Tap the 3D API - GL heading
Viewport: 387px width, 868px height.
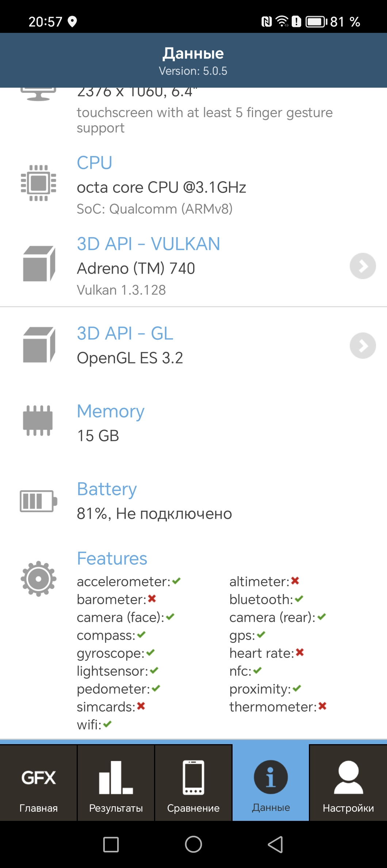click(x=125, y=334)
